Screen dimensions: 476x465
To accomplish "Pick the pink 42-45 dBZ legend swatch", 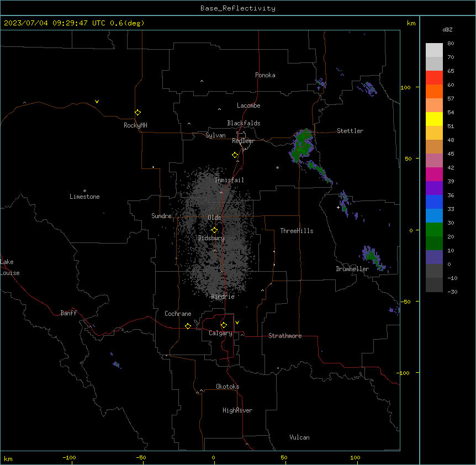I will coord(434,161).
